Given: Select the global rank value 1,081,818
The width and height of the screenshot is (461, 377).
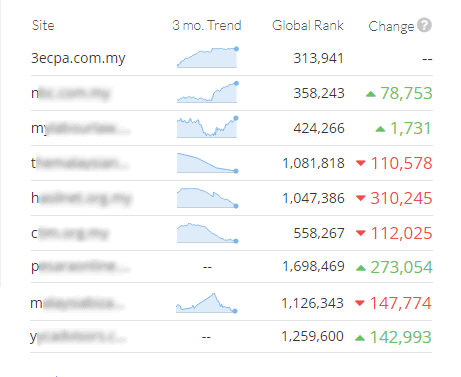Looking at the screenshot, I should click(313, 163).
